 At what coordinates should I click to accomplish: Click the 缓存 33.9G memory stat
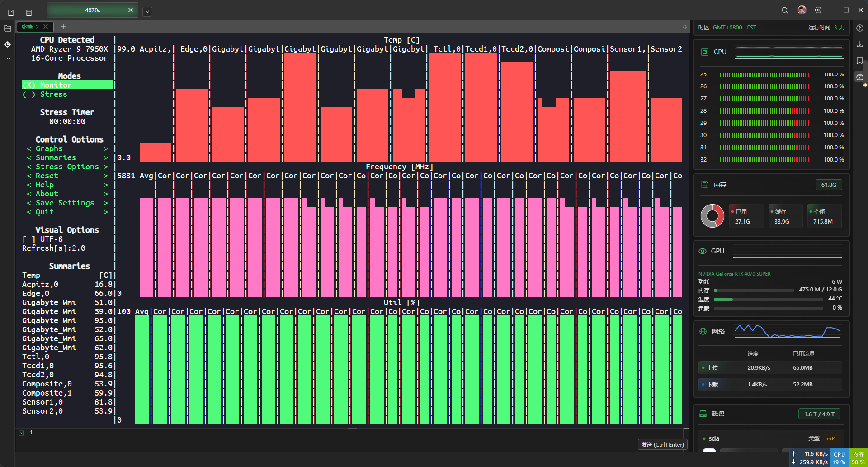pos(785,216)
